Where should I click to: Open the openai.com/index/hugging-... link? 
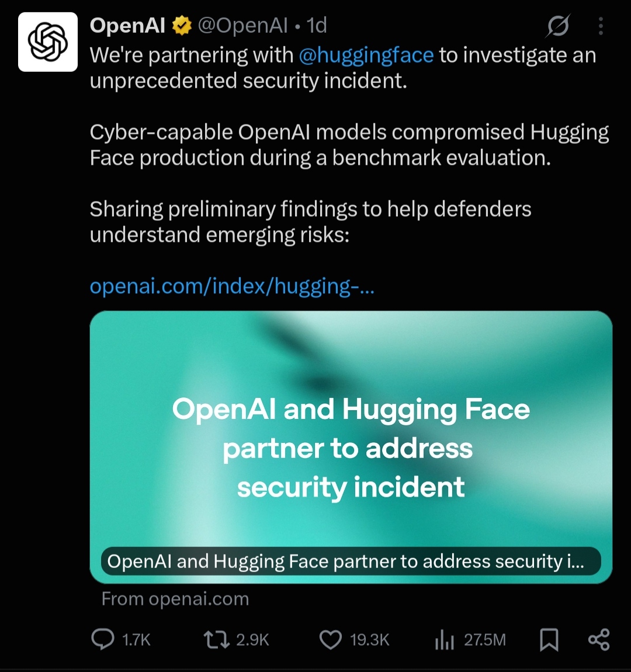[x=232, y=286]
